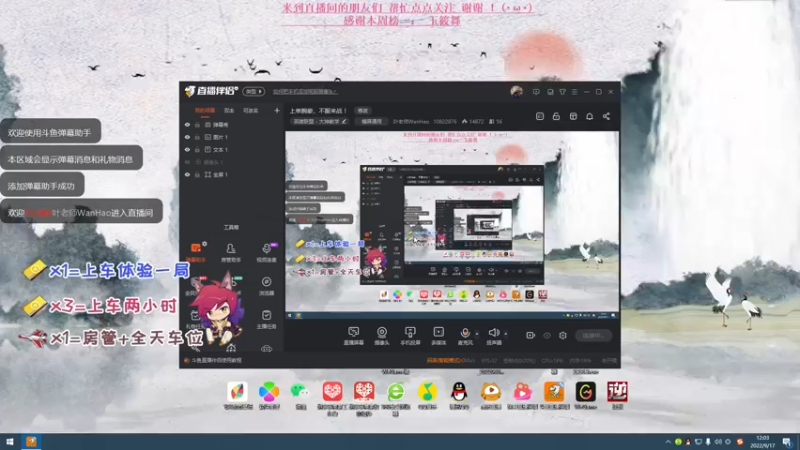Open the feedback message icon in title bar

coord(536,92)
